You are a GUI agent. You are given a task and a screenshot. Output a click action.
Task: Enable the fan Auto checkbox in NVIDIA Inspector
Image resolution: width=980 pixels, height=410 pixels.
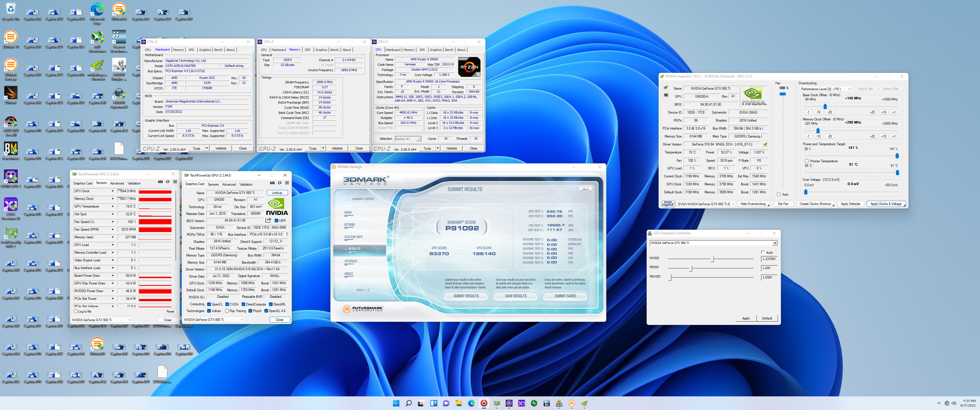tap(779, 194)
